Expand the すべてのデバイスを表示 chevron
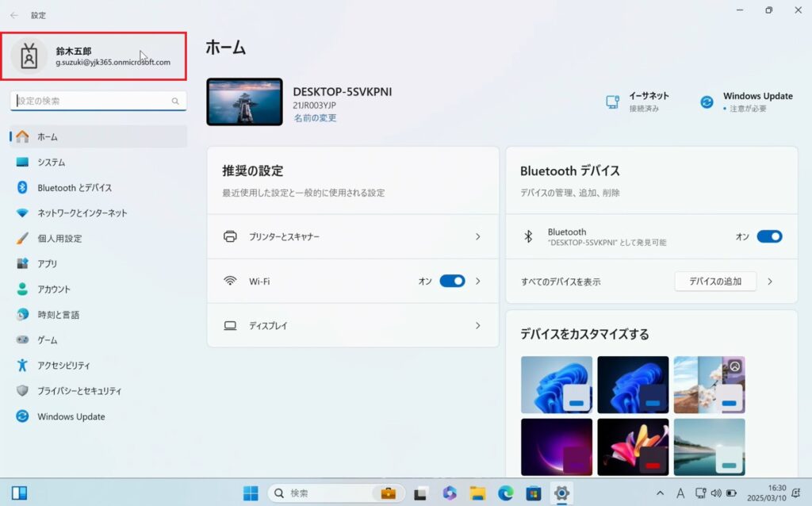This screenshot has height=506, width=812. pyautogui.click(x=770, y=282)
